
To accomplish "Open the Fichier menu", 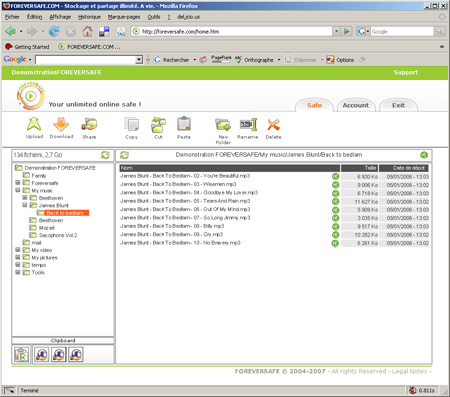I will pos(12,17).
